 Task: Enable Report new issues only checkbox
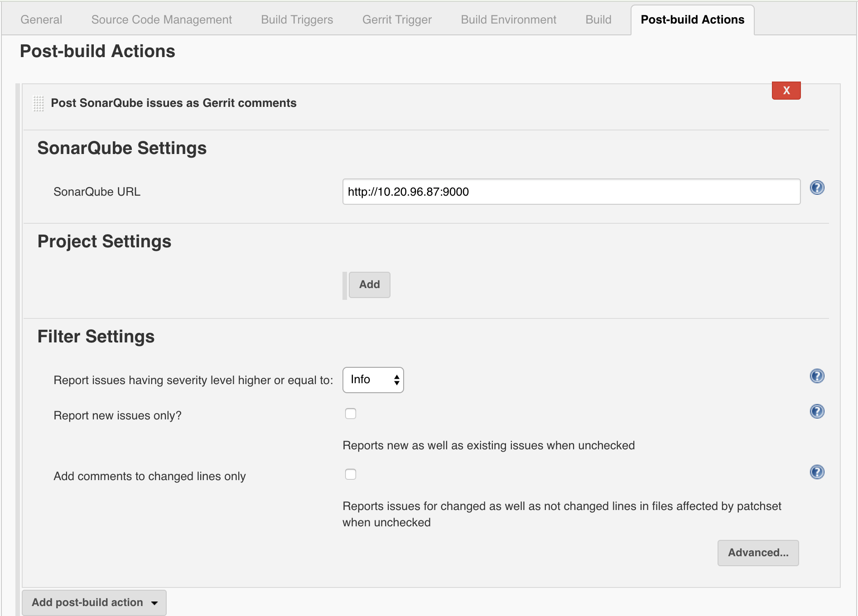(351, 414)
